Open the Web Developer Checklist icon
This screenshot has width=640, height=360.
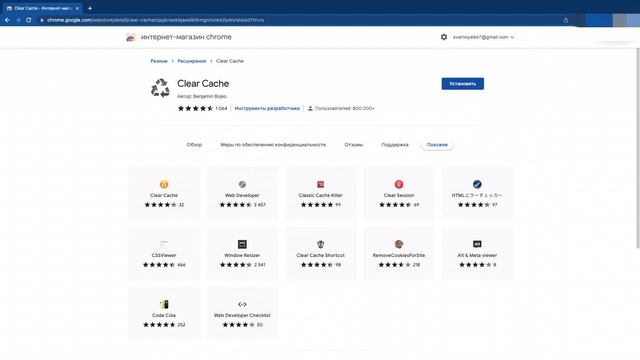pos(242,304)
